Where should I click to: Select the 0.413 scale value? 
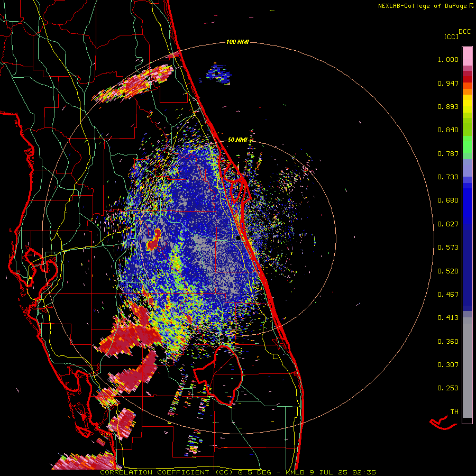tap(448, 318)
